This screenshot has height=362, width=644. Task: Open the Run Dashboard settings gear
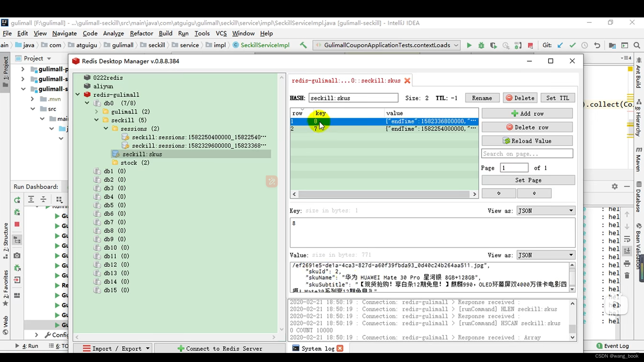pos(614,186)
